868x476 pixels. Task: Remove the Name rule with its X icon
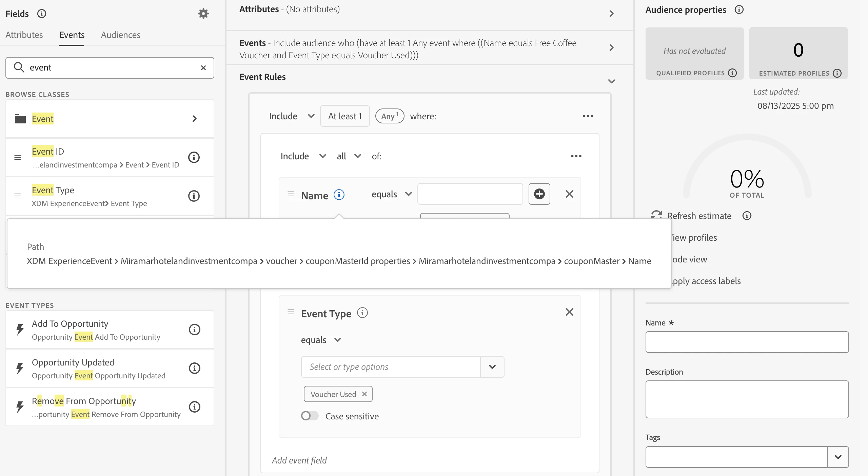click(x=570, y=194)
